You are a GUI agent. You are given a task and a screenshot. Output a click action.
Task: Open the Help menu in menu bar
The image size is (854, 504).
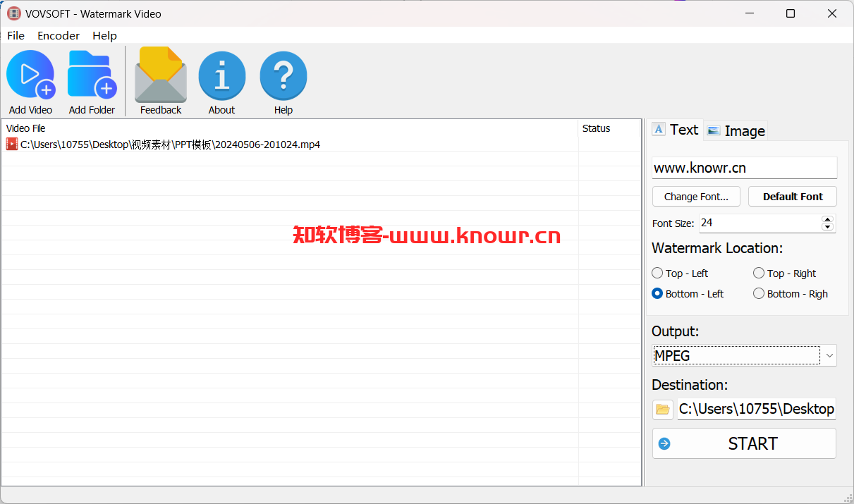104,35
